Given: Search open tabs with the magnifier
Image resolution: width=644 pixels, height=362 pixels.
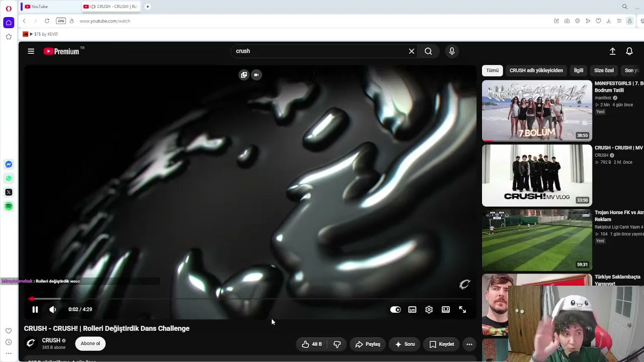Looking at the screenshot, I should tap(625, 7).
